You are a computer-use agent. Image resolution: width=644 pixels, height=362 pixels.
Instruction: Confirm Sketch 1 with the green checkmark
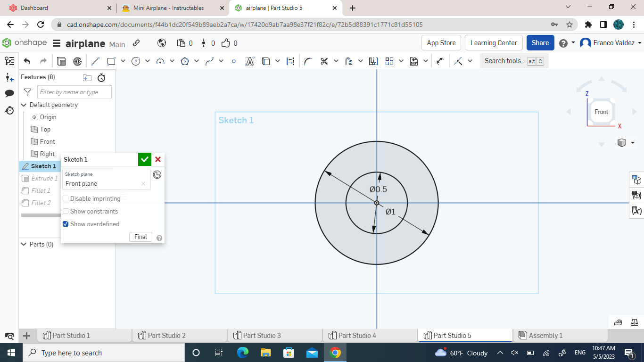tap(144, 159)
